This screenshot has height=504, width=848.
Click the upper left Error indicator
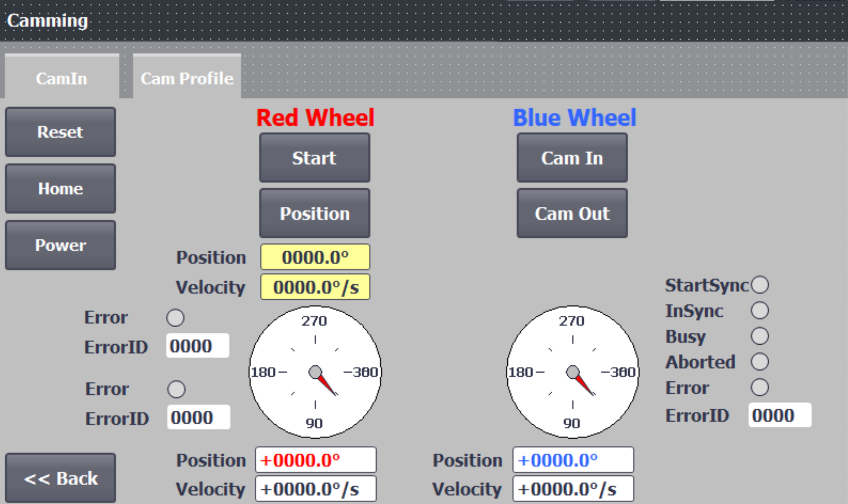pyautogui.click(x=175, y=318)
